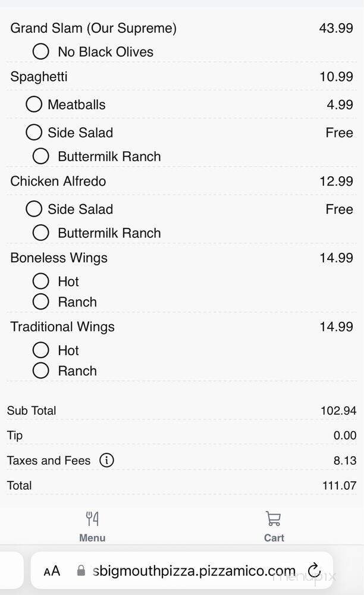
Task: Pick Buttermilk Ranch under Spaghetti
Action: pyautogui.click(x=40, y=156)
